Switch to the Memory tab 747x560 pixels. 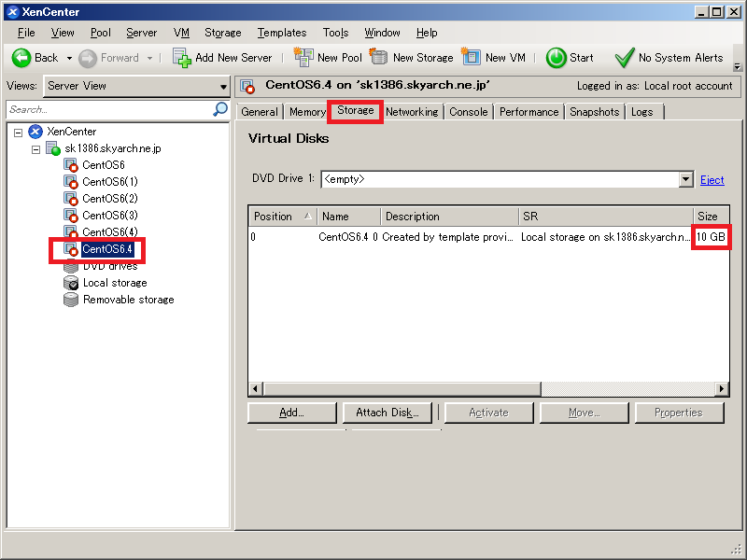[307, 112]
